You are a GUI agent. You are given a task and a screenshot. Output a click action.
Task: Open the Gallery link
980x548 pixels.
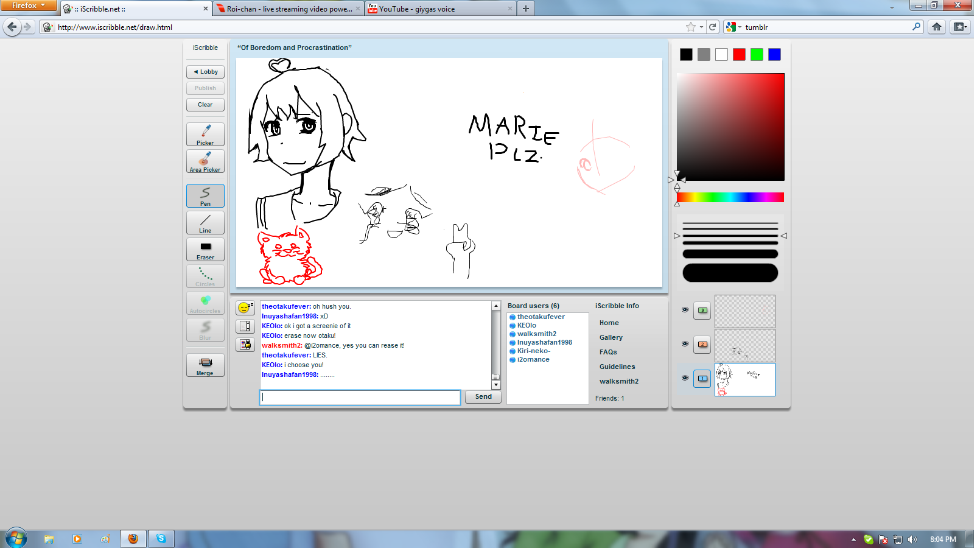pos(611,338)
